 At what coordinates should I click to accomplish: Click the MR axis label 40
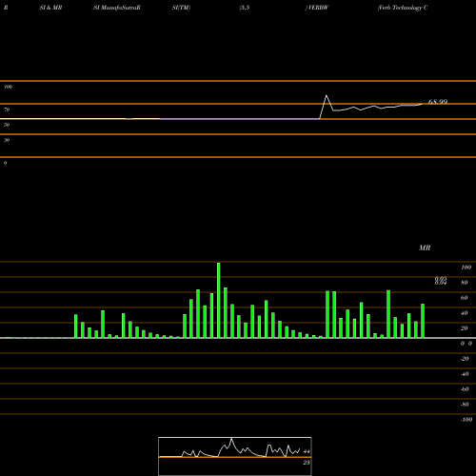pyautogui.click(x=465, y=313)
